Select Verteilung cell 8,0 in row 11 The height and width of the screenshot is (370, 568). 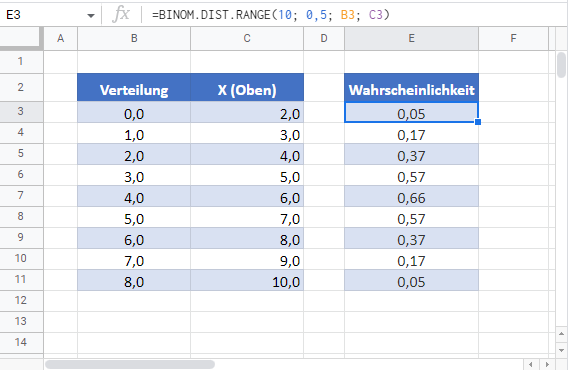(134, 280)
